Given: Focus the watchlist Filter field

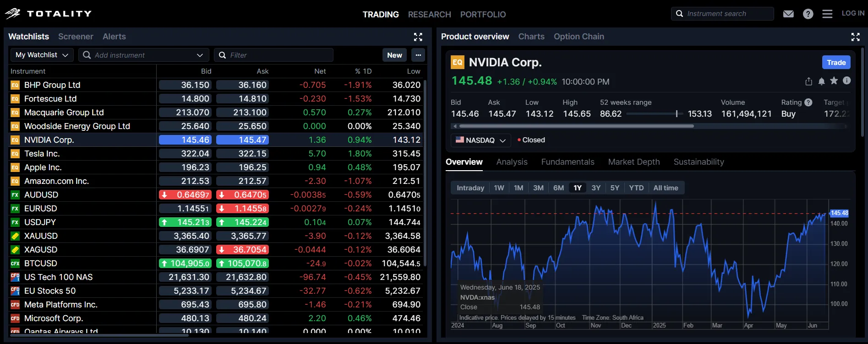Looking at the screenshot, I should point(273,55).
